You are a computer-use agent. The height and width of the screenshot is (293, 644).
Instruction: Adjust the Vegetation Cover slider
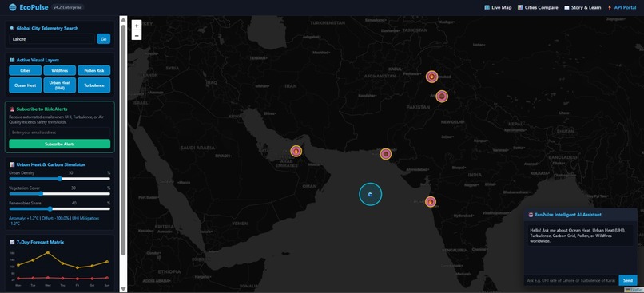[60, 194]
